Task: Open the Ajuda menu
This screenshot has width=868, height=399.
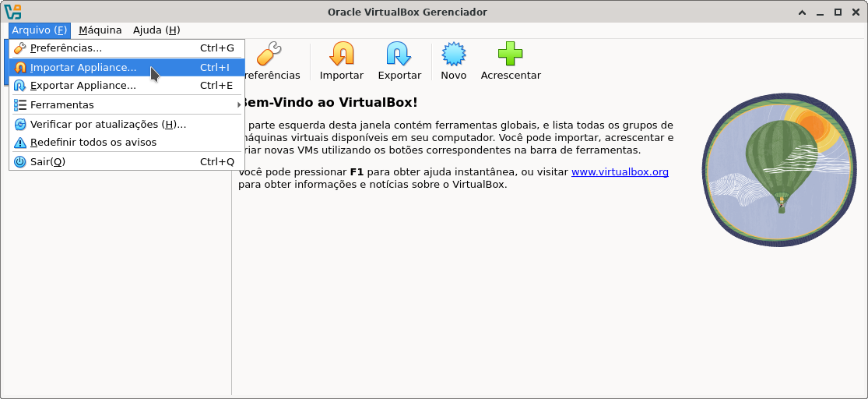Action: click(x=156, y=30)
